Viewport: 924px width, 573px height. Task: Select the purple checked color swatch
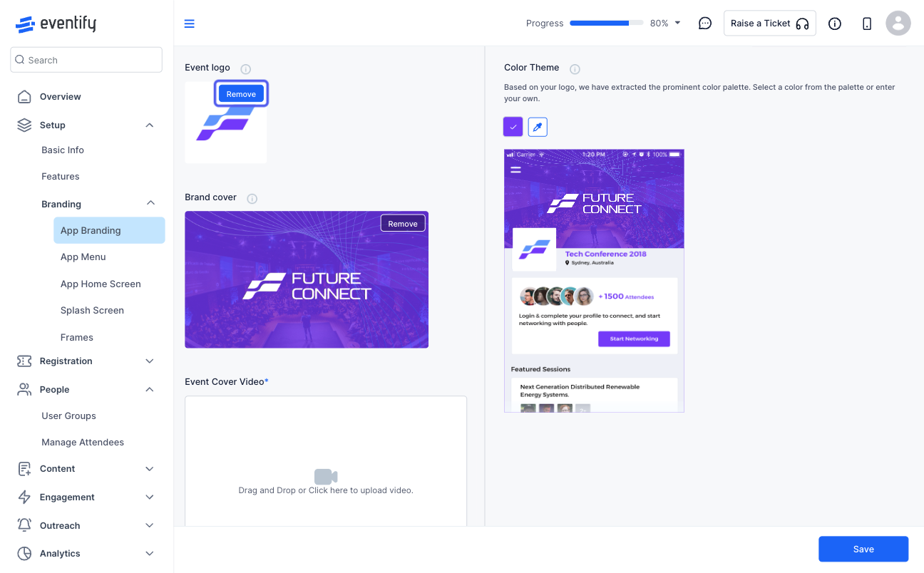(x=513, y=127)
